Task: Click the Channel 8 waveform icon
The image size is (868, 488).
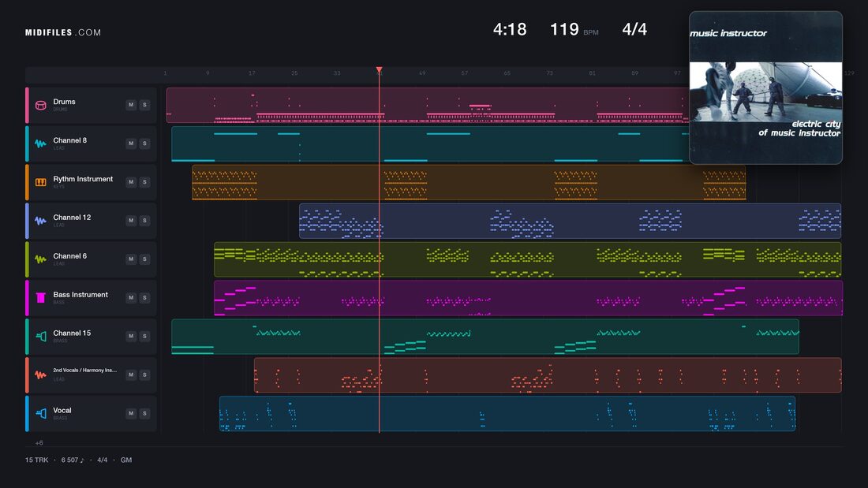Action: (41, 143)
